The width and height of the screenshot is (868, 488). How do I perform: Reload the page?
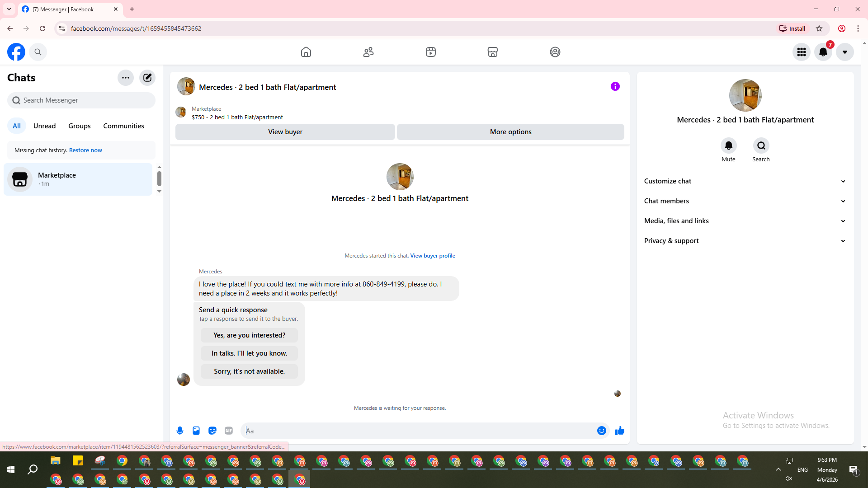(x=42, y=28)
